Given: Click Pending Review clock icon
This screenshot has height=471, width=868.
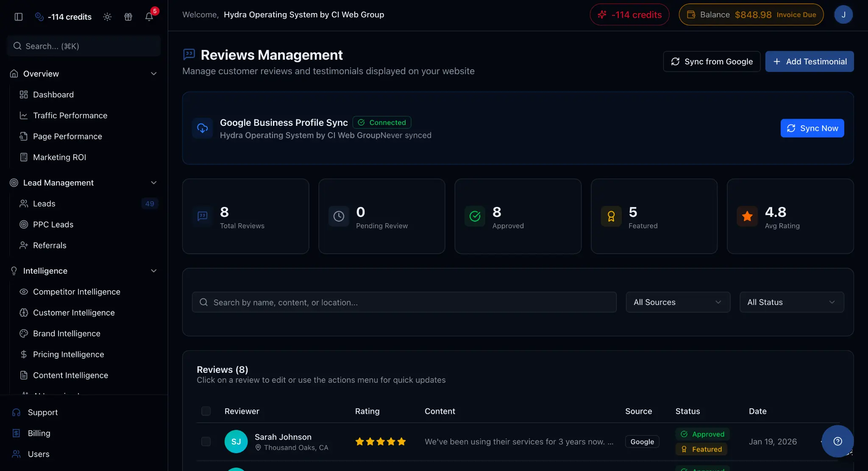Looking at the screenshot, I should (339, 216).
